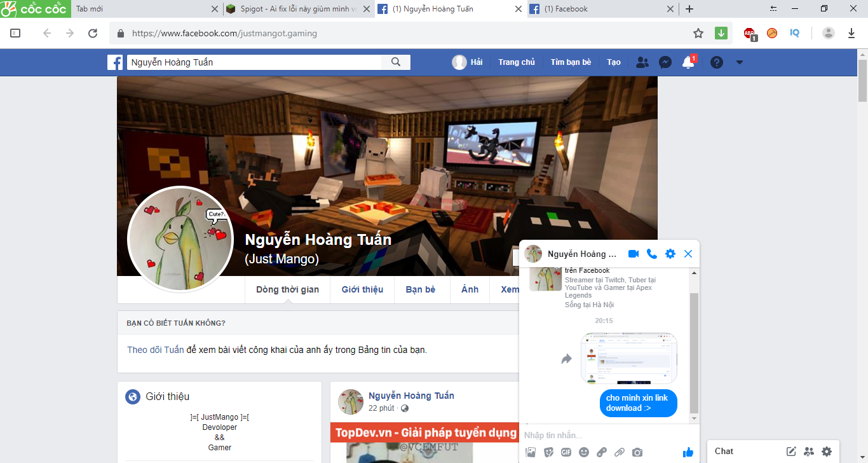
Task: Switch to the Spigot browser tab
Action: (x=299, y=9)
